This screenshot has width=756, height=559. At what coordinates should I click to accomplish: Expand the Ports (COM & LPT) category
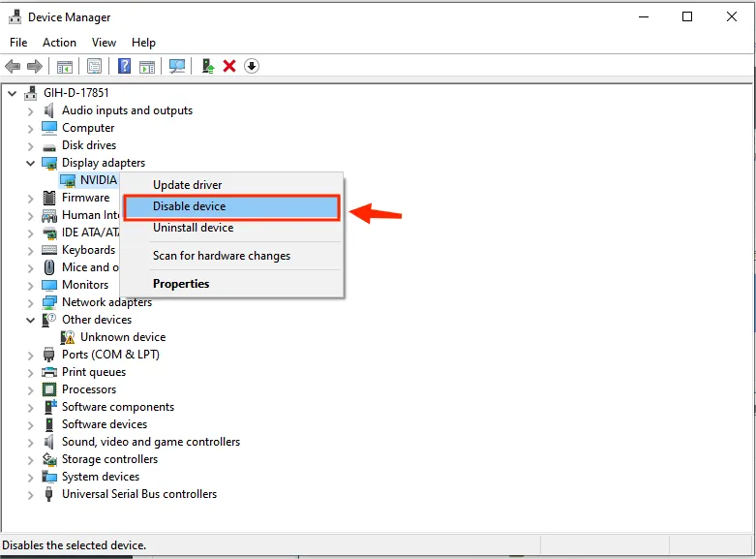(x=30, y=356)
